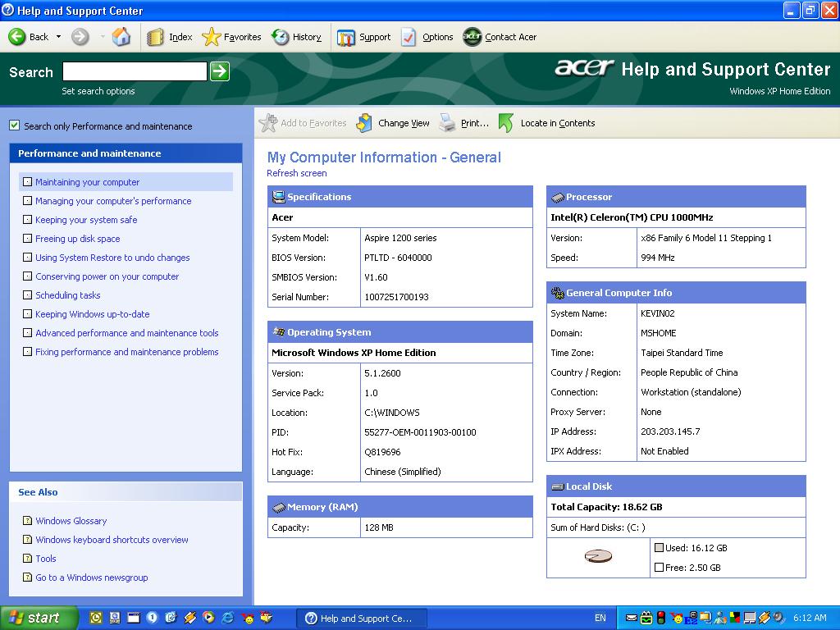The height and width of the screenshot is (630, 840).
Task: Open the Back button history dropdown arrow
Action: 58,37
